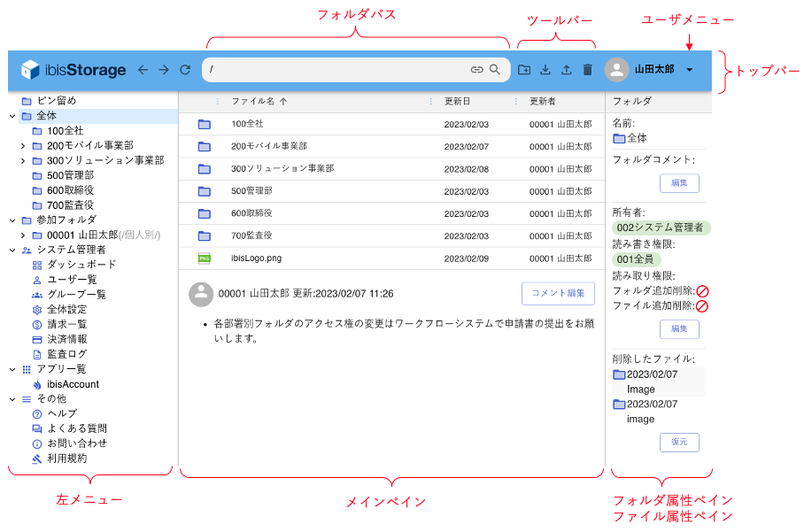Click the copy link icon in path bar
Image resolution: width=804 pixels, height=532 pixels.
[x=477, y=70]
